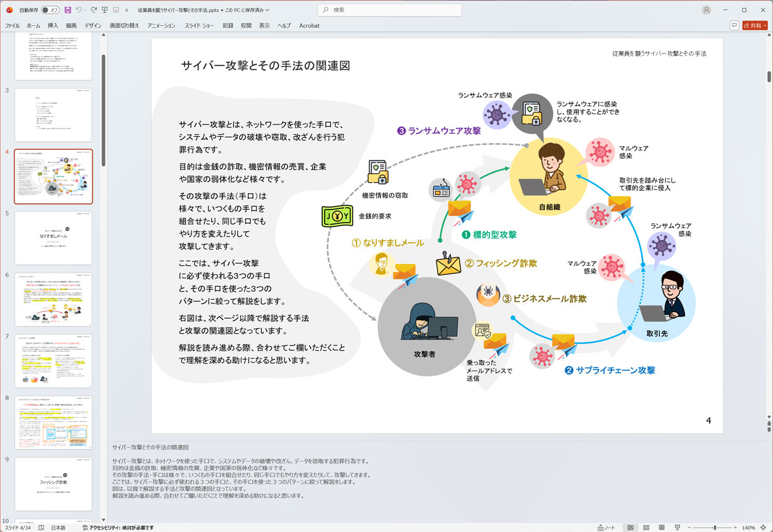This screenshot has width=773, height=532.
Task: Select Normal view in the status bar
Action: tap(630, 528)
